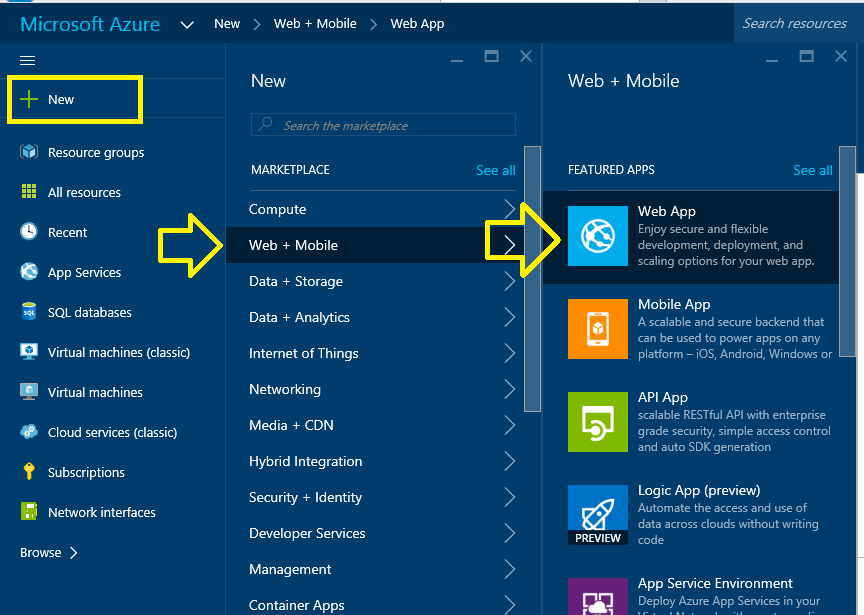This screenshot has height=615, width=864.
Task: Click the App Service Environment purple icon
Action: (598, 596)
